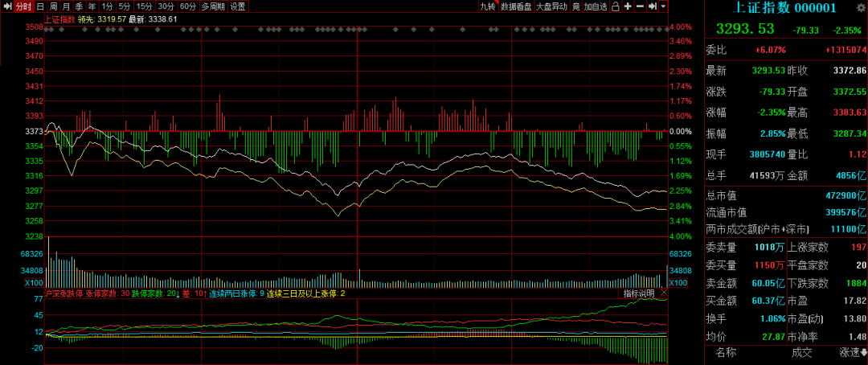Image resolution: width=868 pixels, height=365 pixels.
Task: Switch to the 季 quarterly chart tab
Action: point(79,6)
